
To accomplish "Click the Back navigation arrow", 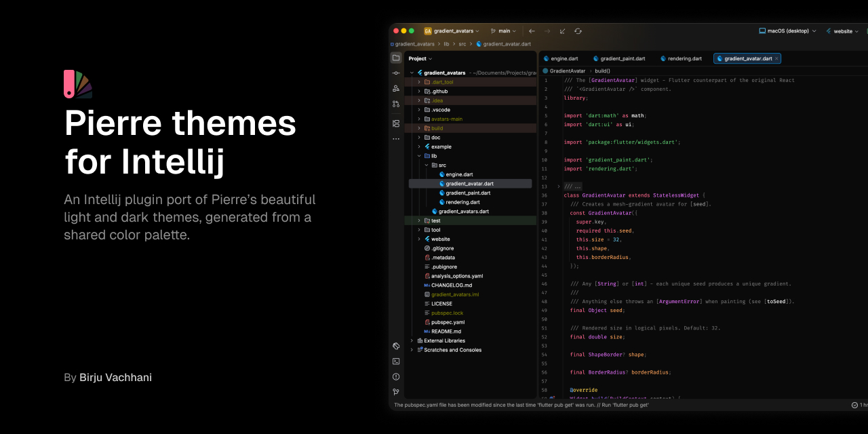I will point(532,31).
